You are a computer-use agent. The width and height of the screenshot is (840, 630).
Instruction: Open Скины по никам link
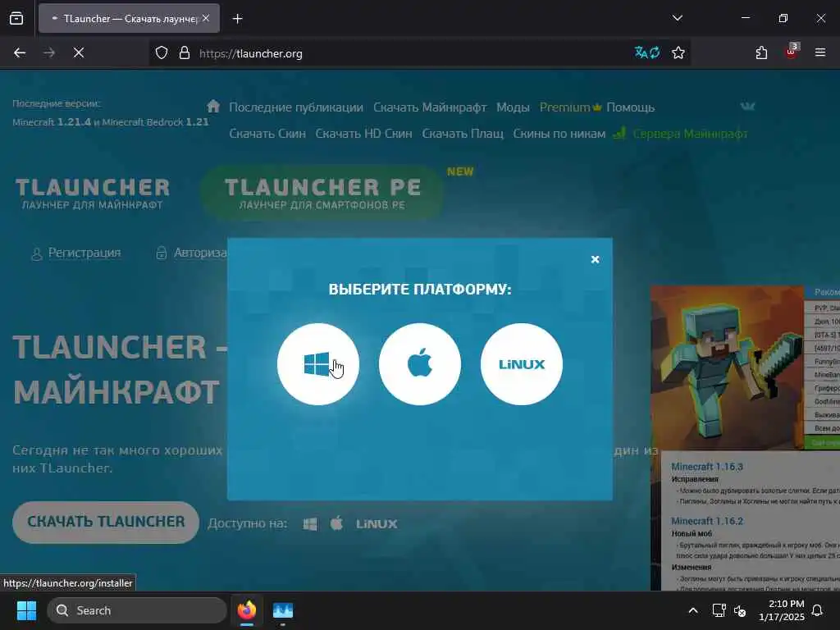(559, 134)
